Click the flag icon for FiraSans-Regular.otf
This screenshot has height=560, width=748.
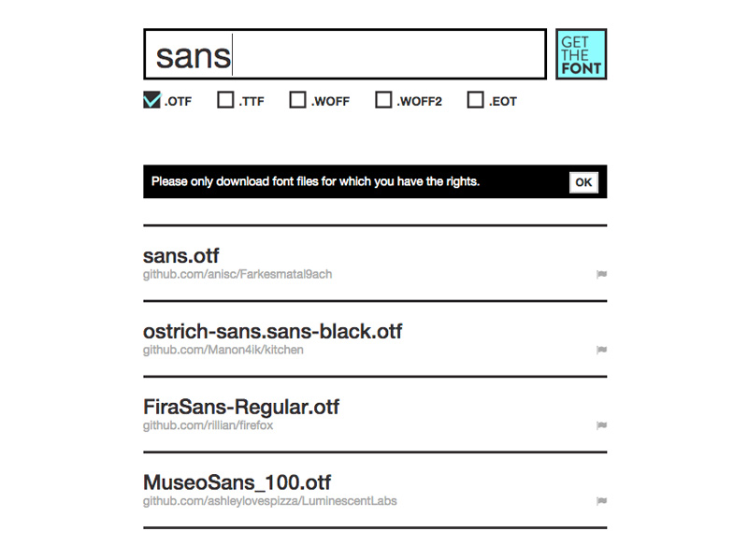click(x=602, y=424)
